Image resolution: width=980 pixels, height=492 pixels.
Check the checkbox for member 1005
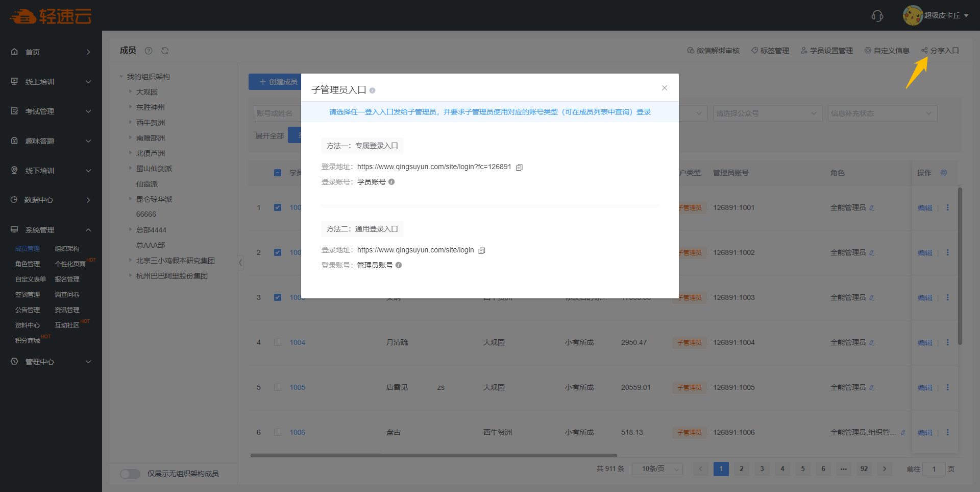click(278, 387)
